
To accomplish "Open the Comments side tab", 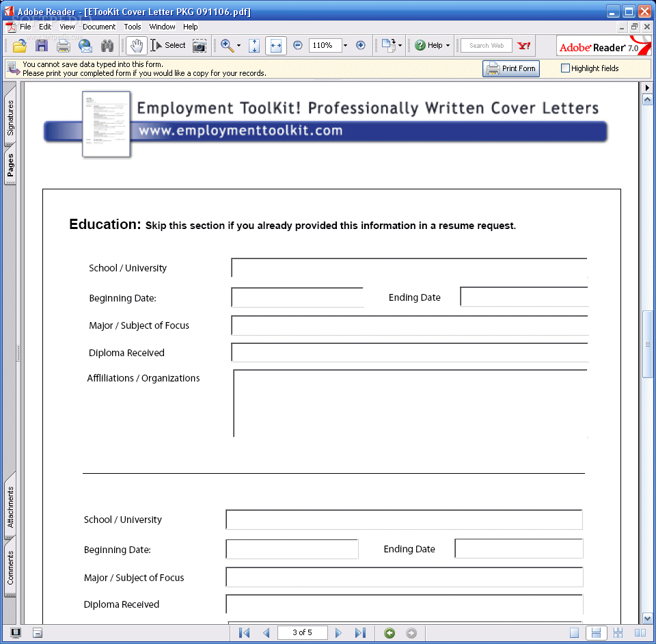I will pos(10,567).
